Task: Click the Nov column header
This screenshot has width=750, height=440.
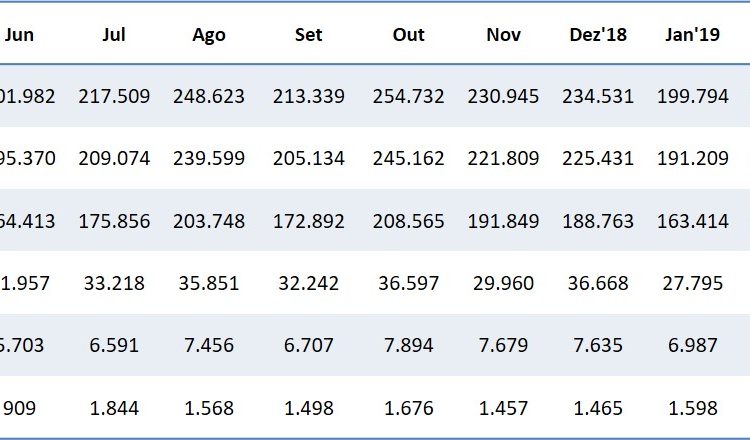Action: point(504,35)
